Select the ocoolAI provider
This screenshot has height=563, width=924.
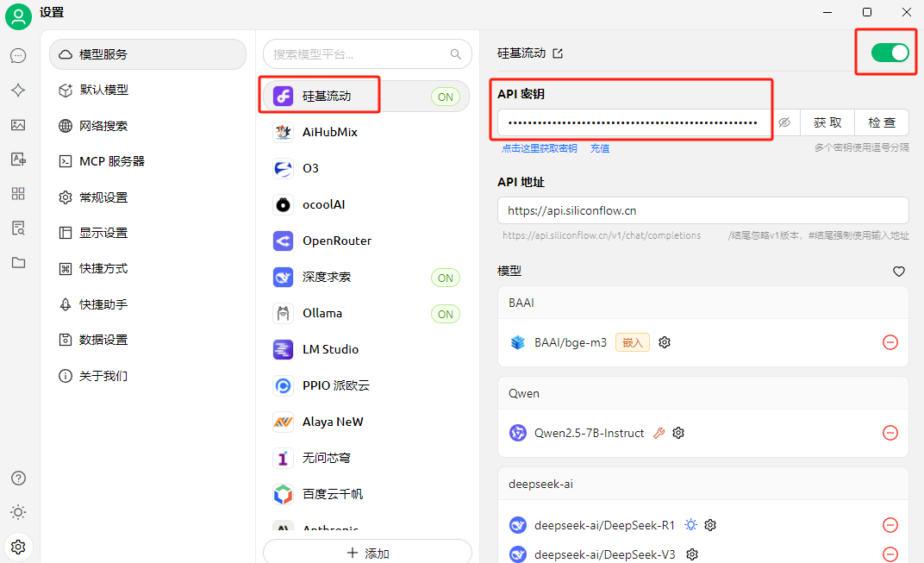coord(366,204)
